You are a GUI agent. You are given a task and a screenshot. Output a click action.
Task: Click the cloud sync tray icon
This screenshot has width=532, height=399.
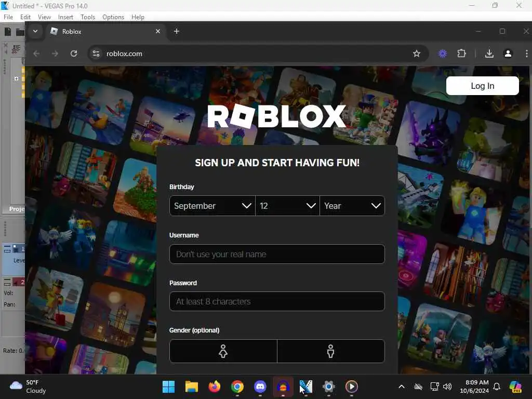pyautogui.click(x=418, y=387)
